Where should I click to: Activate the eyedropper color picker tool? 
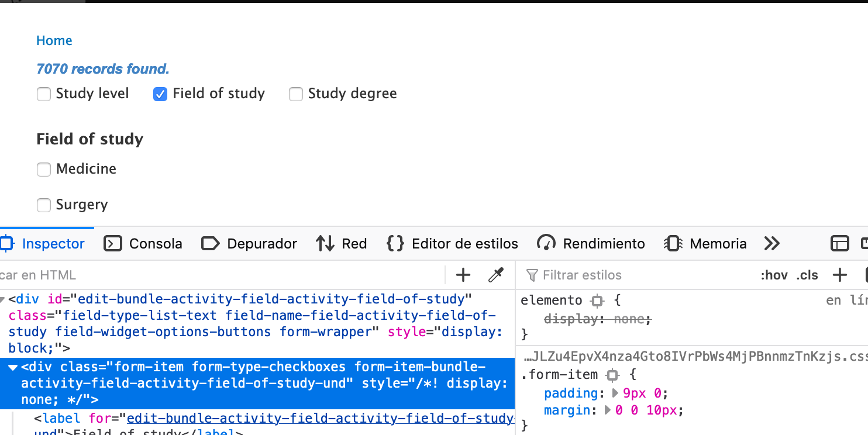pos(496,275)
